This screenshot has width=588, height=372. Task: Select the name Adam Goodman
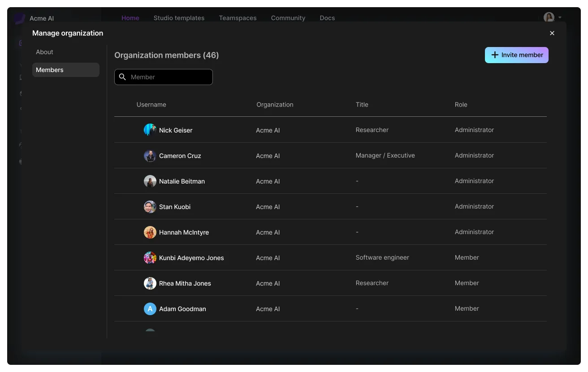183,309
